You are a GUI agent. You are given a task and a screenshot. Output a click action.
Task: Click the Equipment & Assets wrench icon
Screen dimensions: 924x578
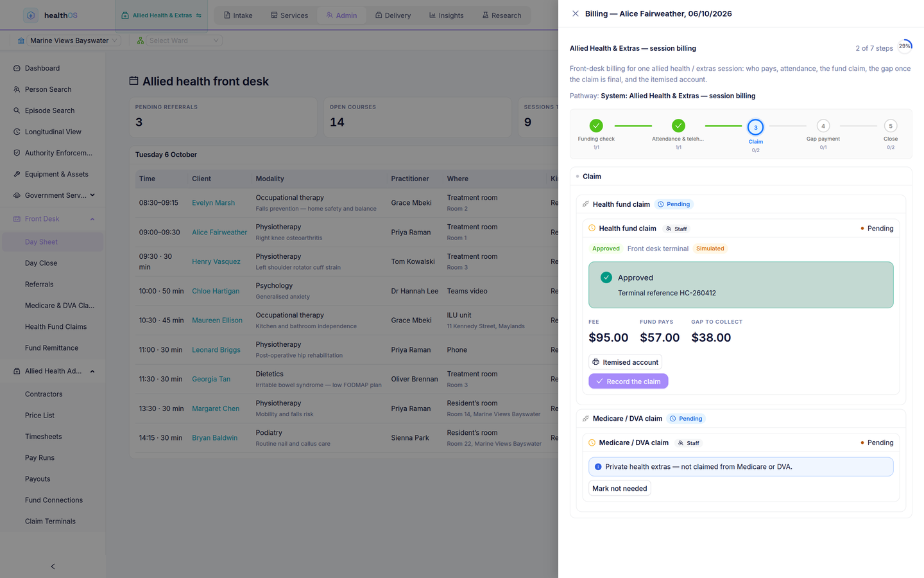tap(17, 174)
